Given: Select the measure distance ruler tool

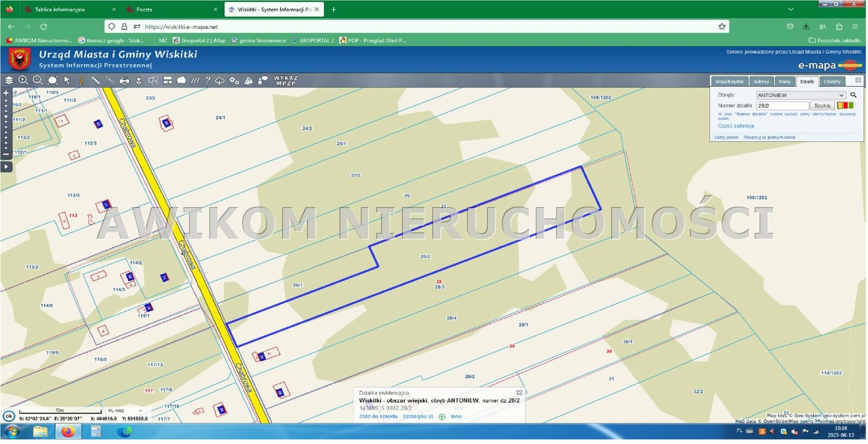Looking at the screenshot, I should click(x=95, y=80).
